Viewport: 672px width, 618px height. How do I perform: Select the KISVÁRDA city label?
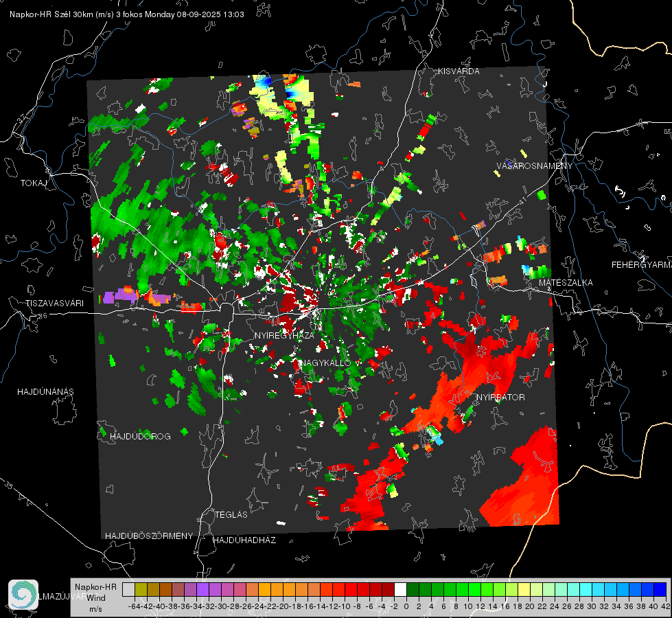click(x=459, y=71)
